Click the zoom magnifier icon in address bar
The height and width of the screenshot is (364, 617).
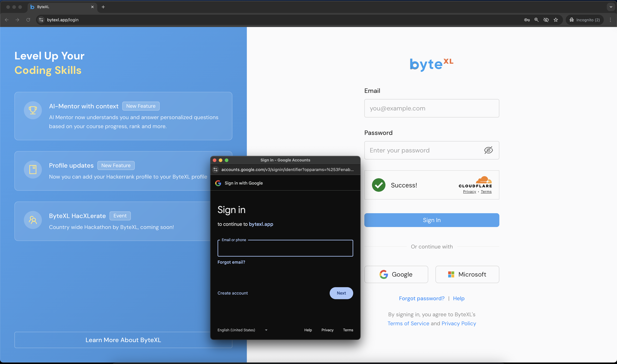point(536,20)
